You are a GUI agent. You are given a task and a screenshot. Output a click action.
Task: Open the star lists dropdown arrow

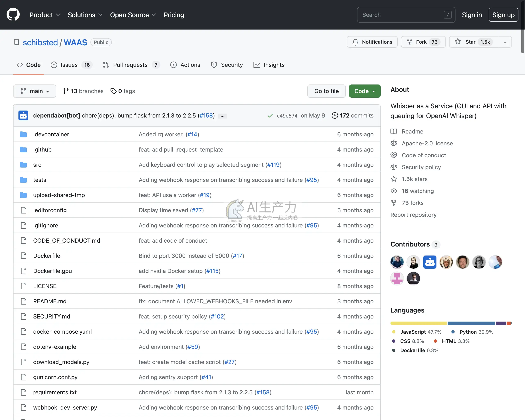click(x=505, y=42)
